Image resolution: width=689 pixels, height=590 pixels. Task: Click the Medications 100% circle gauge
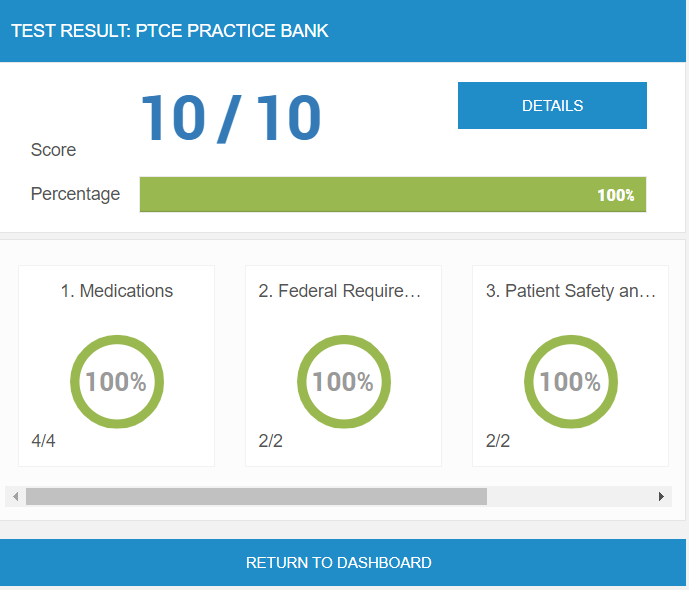tap(116, 381)
